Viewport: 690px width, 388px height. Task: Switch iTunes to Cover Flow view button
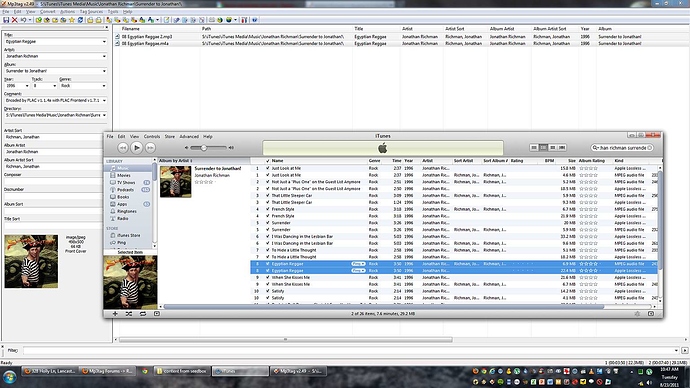[x=562, y=148]
